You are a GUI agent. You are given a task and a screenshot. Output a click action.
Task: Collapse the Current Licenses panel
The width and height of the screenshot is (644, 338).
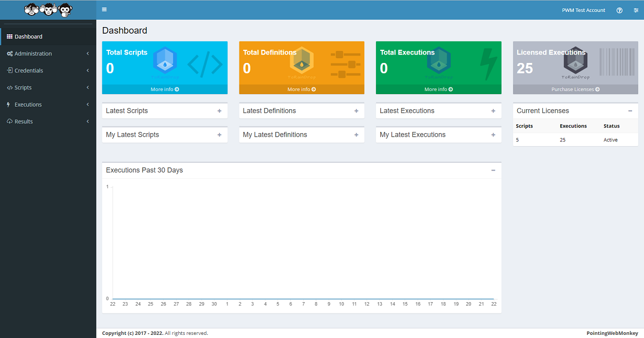(x=630, y=111)
